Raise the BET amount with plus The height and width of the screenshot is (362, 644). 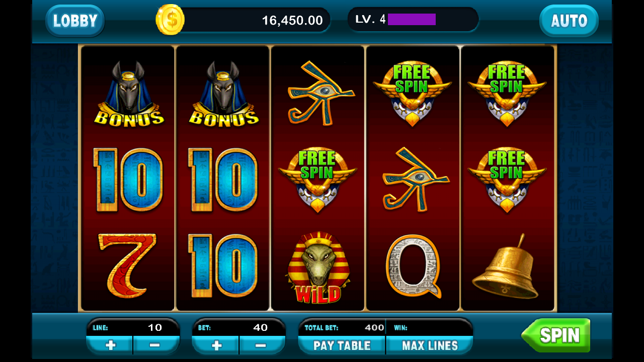click(216, 345)
